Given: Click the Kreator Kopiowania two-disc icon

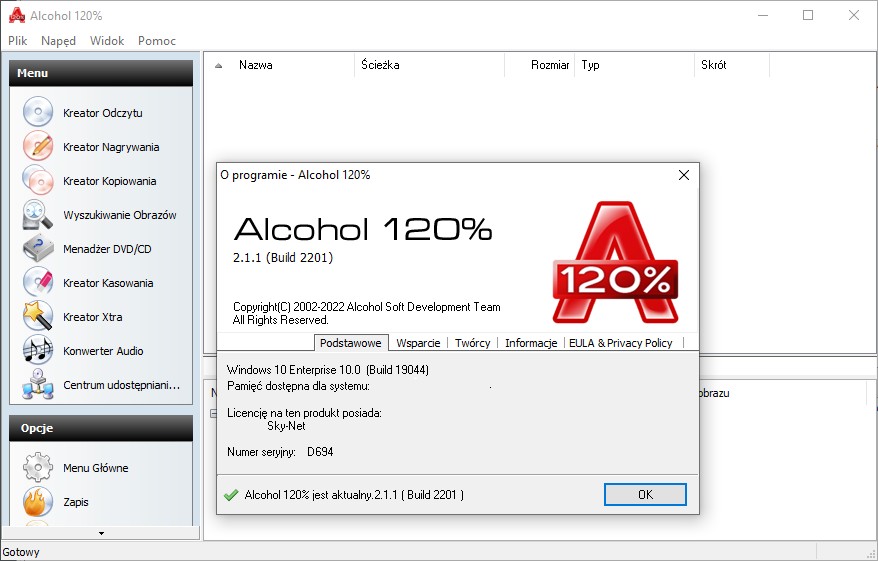Looking at the screenshot, I should [38, 180].
